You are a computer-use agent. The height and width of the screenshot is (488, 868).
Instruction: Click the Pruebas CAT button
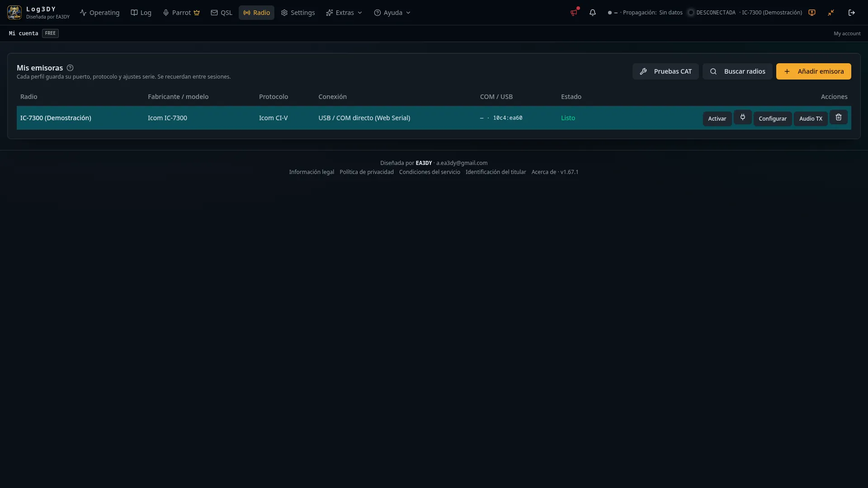click(665, 71)
